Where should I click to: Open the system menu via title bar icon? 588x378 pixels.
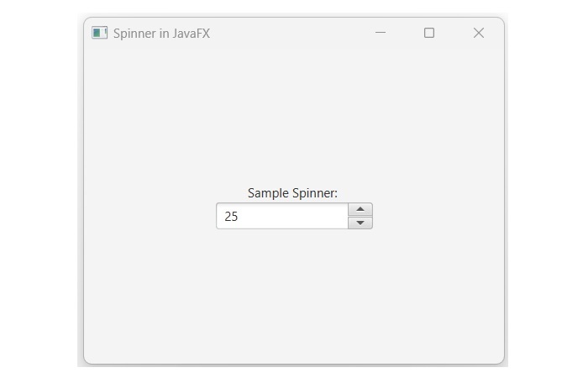pyautogui.click(x=100, y=33)
